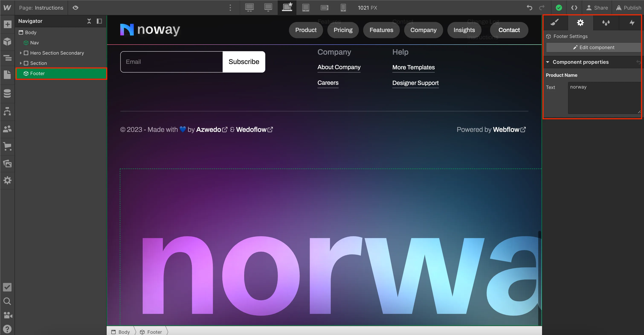This screenshot has width=644, height=335.
Task: Switch to the second large desktop breakpoint
Action: [268, 8]
